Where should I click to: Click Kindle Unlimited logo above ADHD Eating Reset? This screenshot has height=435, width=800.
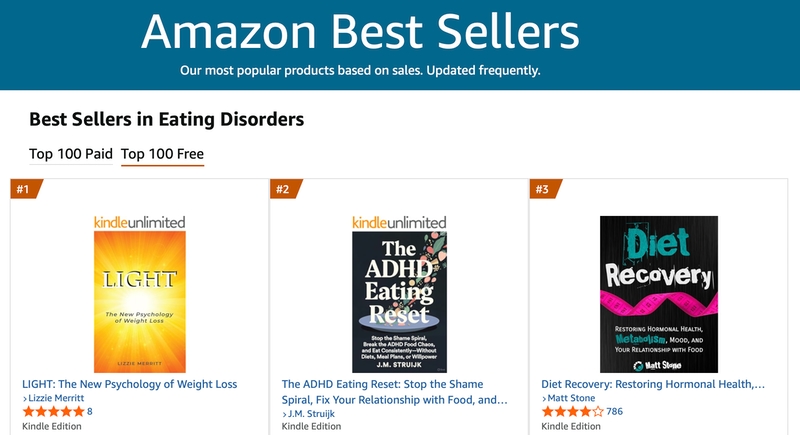(399, 220)
